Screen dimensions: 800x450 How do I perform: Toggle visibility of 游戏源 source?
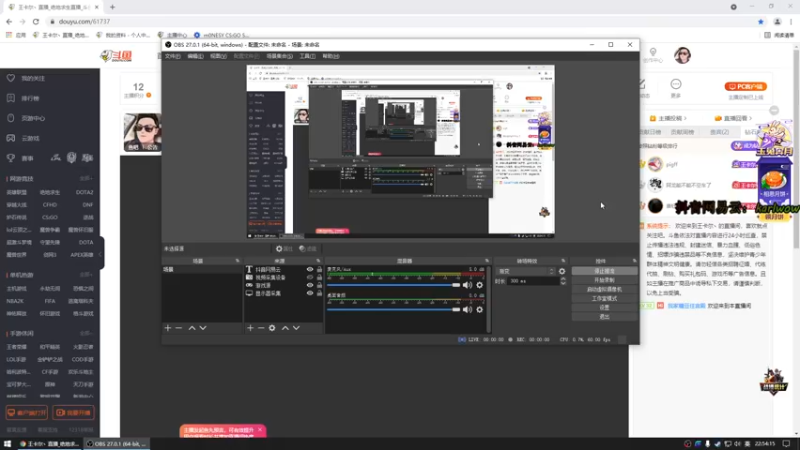point(310,285)
